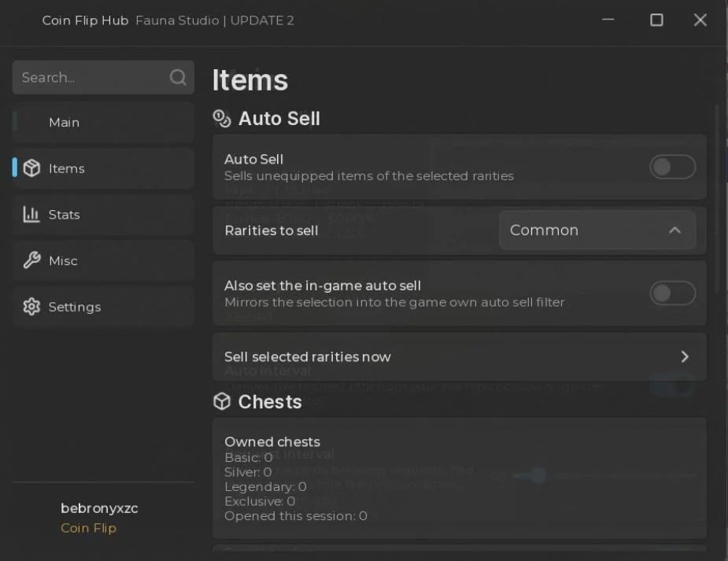Click the Stats bar chart icon

31,214
